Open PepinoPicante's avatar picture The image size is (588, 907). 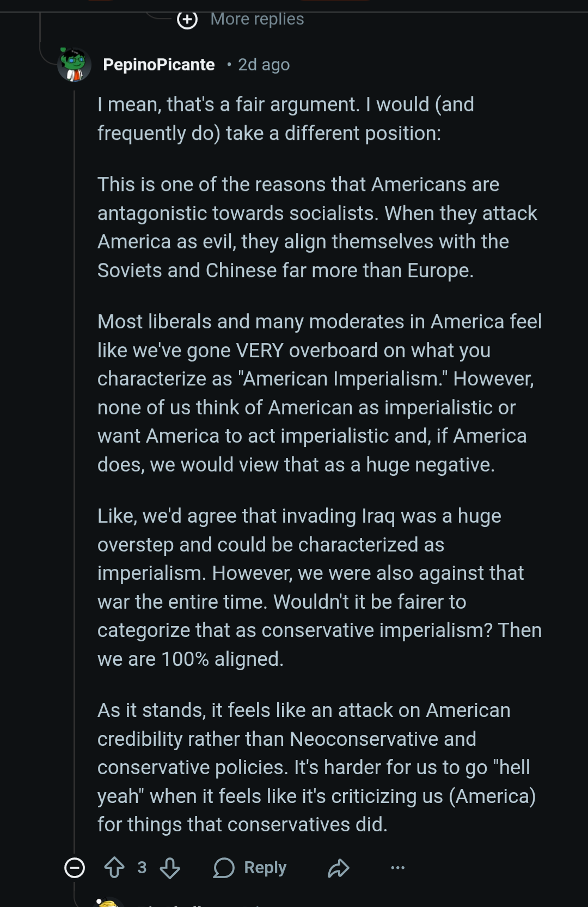75,65
